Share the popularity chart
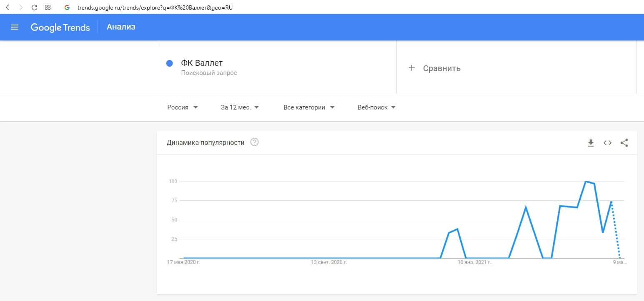The image size is (644, 301). pos(624,143)
